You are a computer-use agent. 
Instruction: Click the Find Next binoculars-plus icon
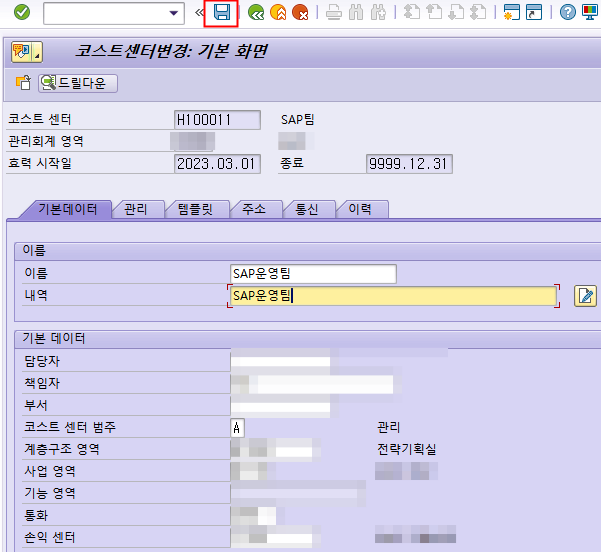[x=378, y=13]
